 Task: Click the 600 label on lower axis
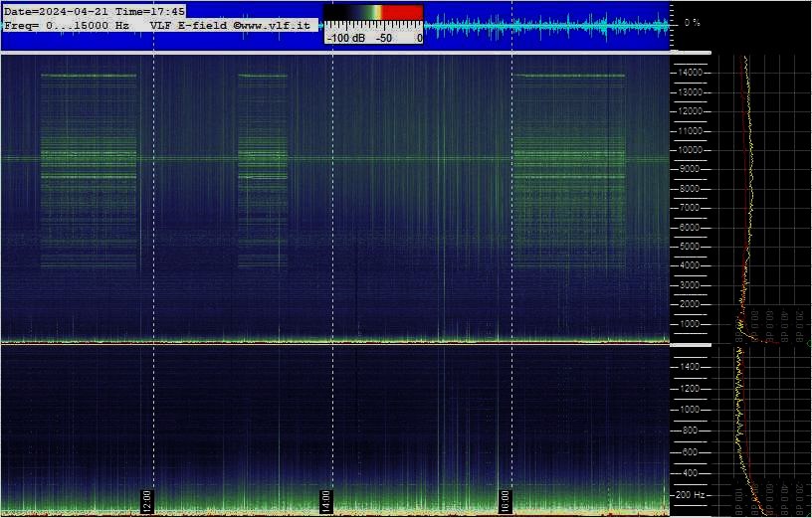(690, 452)
